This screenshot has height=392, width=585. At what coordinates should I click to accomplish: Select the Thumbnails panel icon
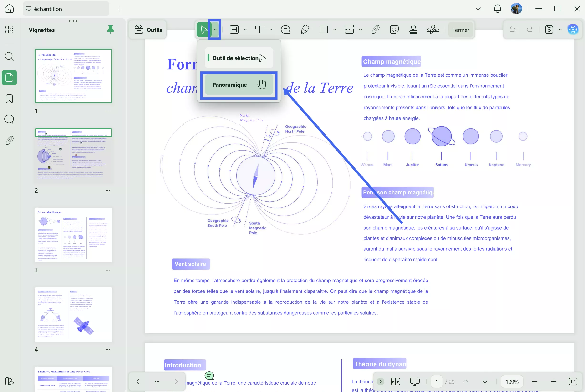[9, 77]
